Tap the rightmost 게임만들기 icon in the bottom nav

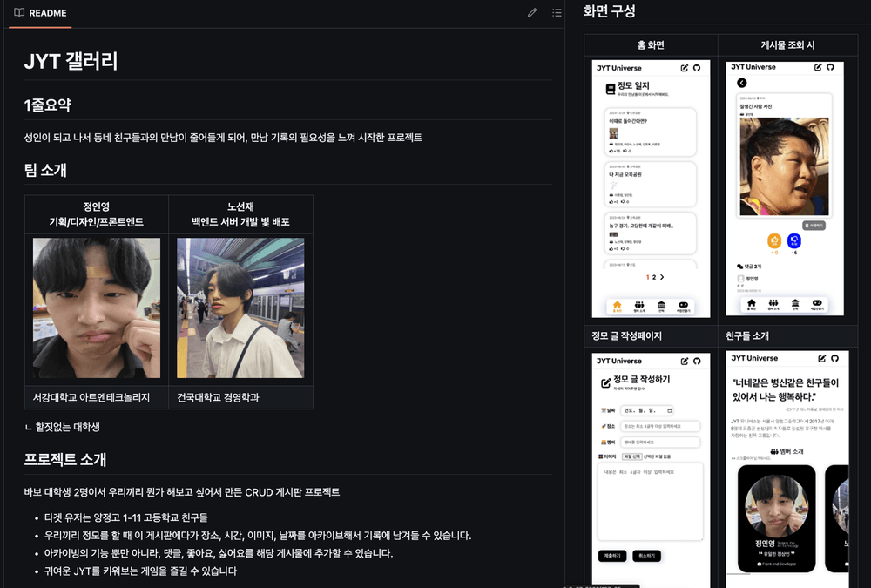coord(682,304)
